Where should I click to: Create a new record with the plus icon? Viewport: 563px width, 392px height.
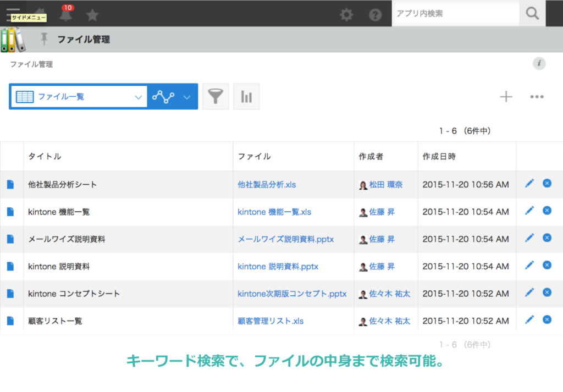pos(505,96)
